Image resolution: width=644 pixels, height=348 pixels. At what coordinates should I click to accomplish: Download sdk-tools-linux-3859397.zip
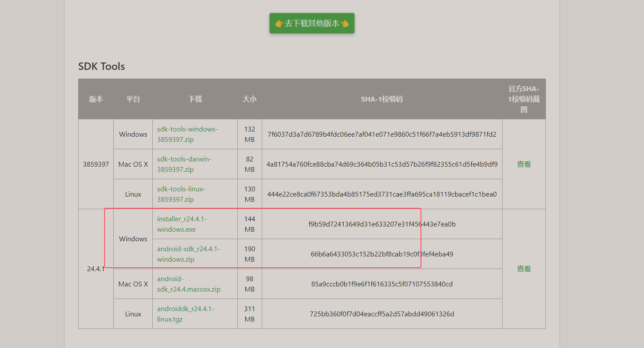tap(181, 194)
